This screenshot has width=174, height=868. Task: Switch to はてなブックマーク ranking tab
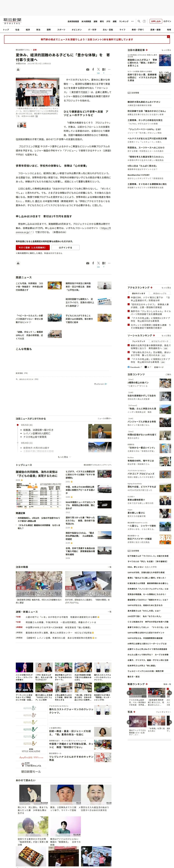tap(160, 341)
